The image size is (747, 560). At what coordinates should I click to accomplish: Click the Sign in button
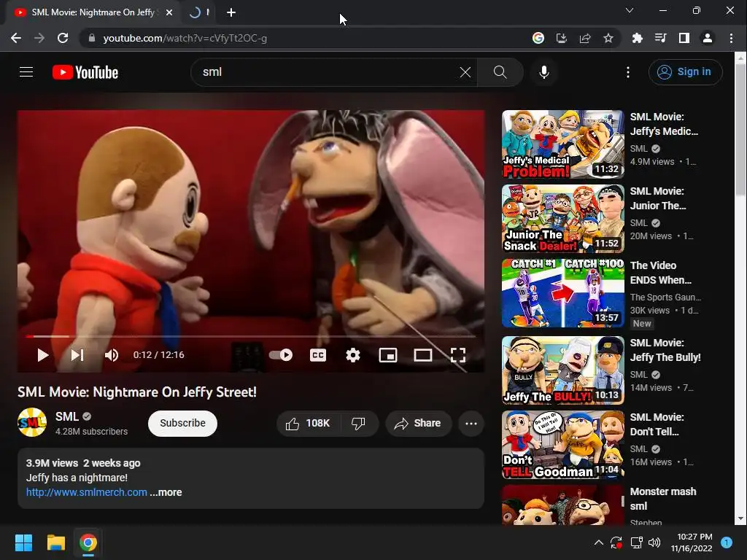(x=685, y=72)
